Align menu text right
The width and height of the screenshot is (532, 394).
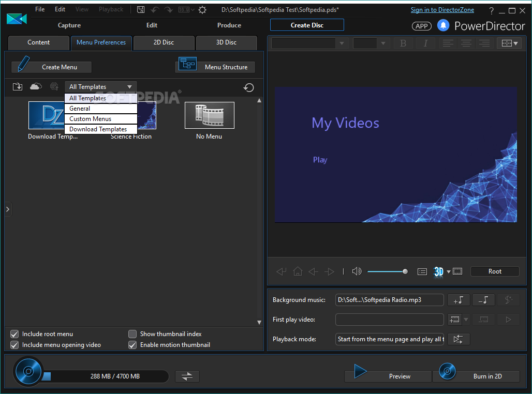pyautogui.click(x=484, y=43)
